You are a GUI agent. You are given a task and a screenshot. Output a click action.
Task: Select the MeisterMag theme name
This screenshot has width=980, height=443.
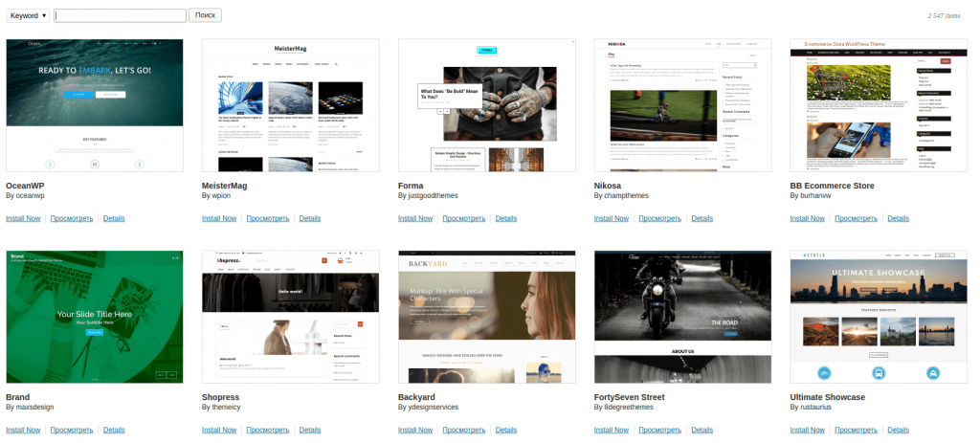(226, 186)
